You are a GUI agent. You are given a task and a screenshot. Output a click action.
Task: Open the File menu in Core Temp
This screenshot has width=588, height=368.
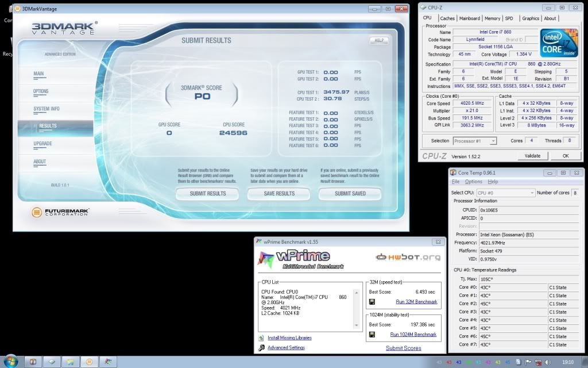point(455,182)
